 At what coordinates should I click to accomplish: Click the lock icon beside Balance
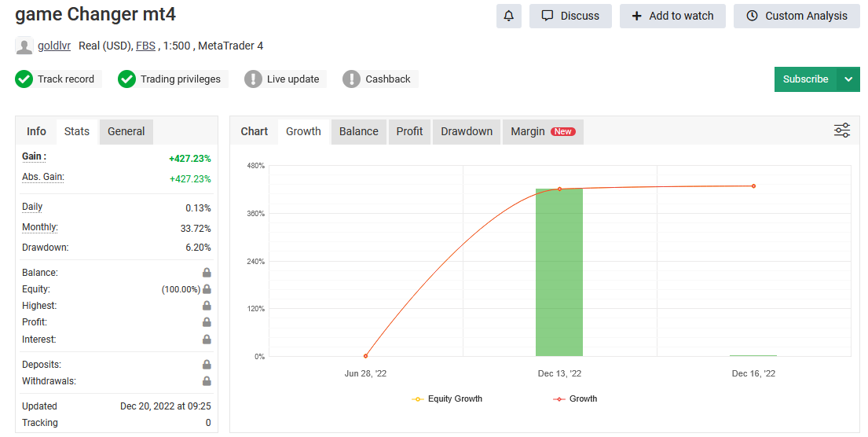tap(207, 273)
